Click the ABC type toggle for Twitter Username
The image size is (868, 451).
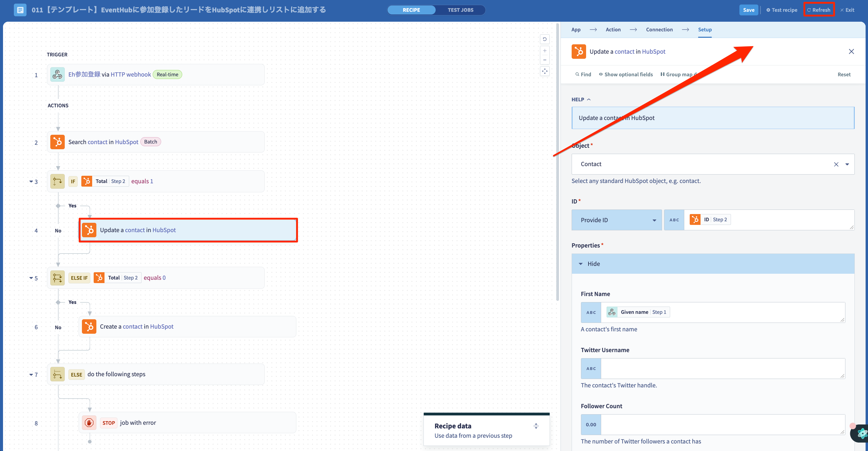591,368
